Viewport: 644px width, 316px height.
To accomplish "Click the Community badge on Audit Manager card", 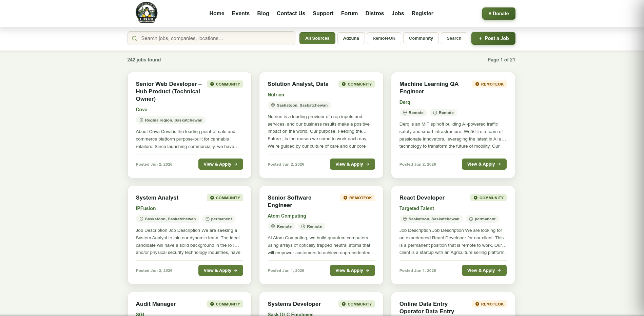I will (x=225, y=304).
